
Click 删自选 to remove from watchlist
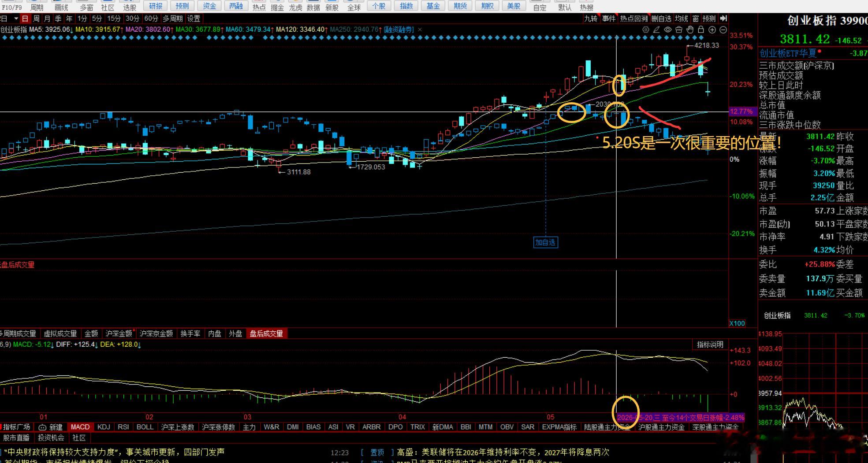click(661, 19)
